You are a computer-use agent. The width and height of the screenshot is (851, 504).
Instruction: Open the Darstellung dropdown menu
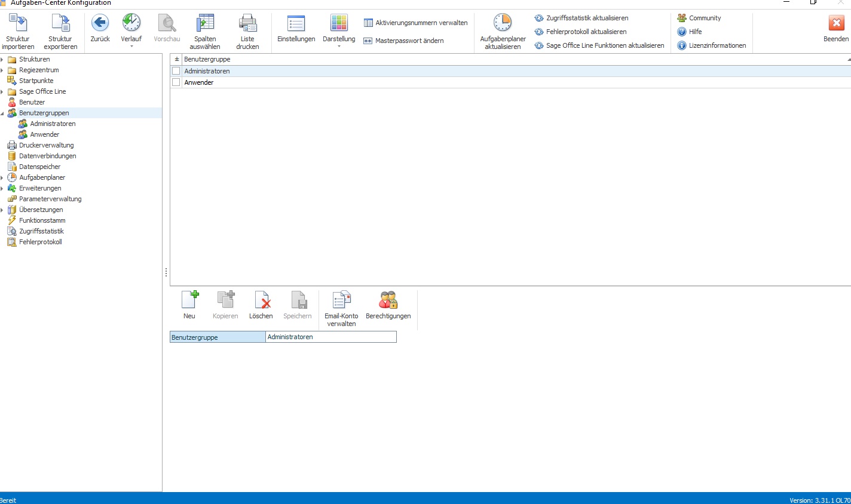pos(339,46)
